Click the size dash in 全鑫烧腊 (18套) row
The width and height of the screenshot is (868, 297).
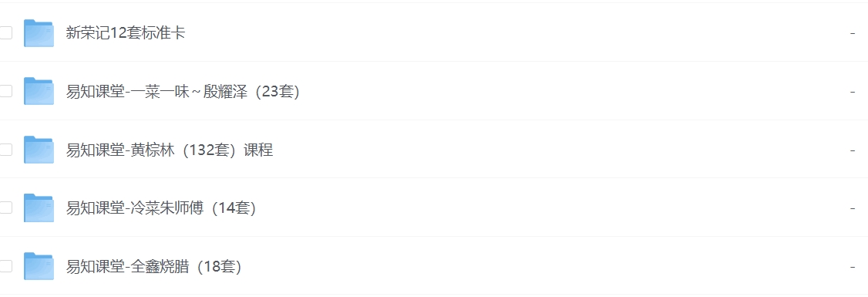pos(853,266)
